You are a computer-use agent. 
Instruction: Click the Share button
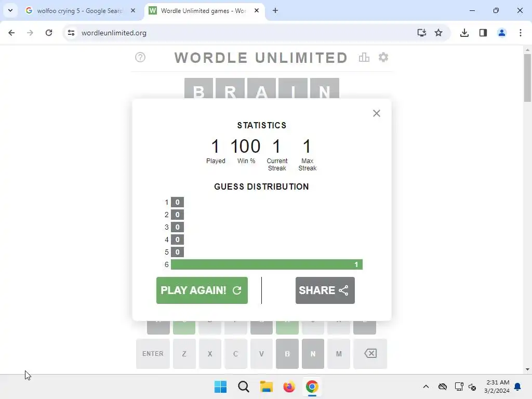coord(325,290)
